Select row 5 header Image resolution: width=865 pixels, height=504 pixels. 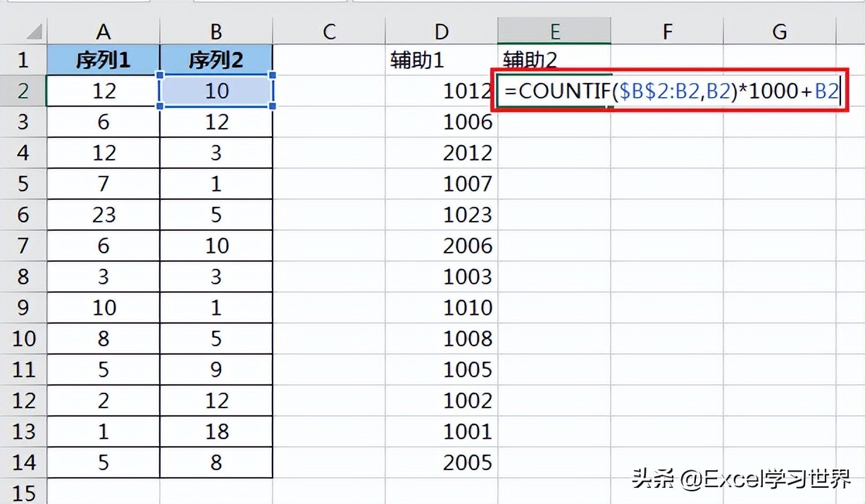(x=23, y=184)
